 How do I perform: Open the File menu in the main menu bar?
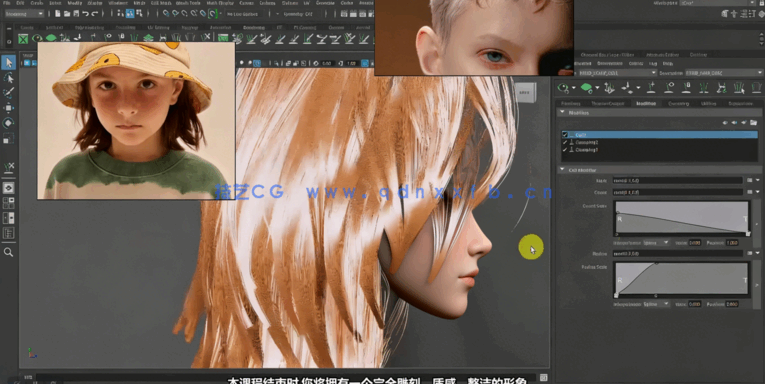(x=8, y=3)
